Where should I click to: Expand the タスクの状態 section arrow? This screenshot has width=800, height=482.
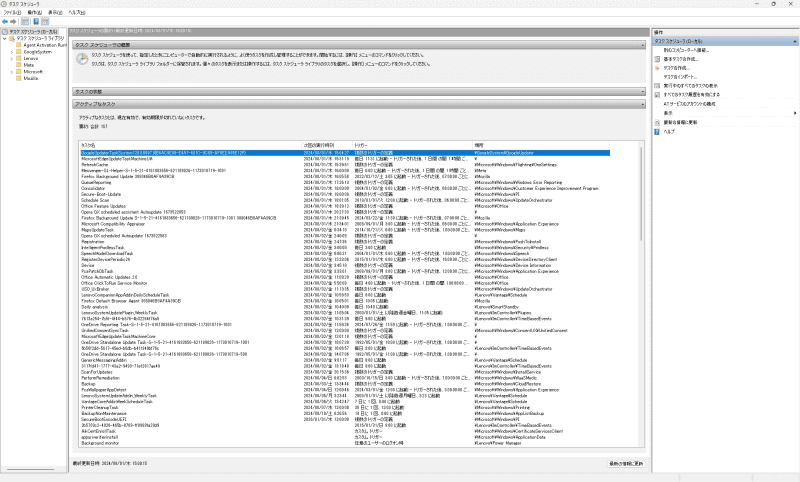coord(642,92)
